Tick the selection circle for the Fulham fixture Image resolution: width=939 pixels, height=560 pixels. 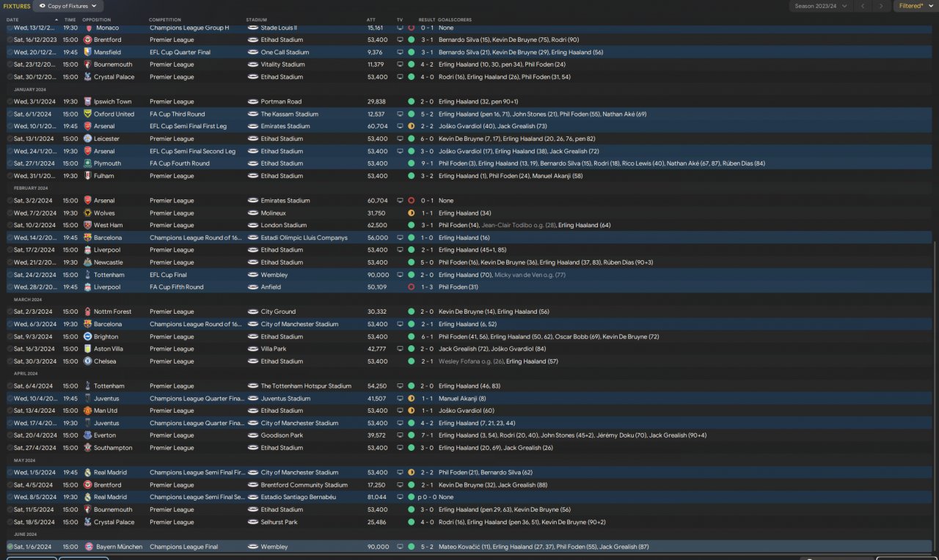click(10, 176)
